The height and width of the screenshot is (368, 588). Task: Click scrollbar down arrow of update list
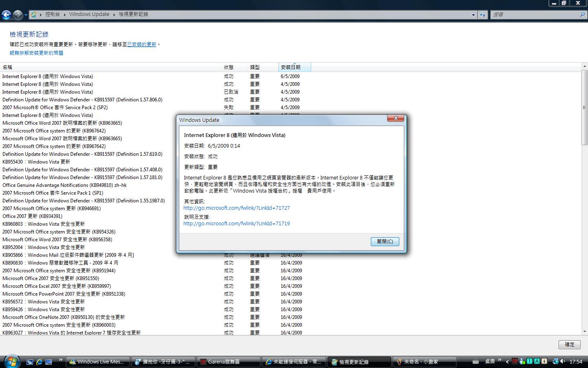click(x=584, y=332)
